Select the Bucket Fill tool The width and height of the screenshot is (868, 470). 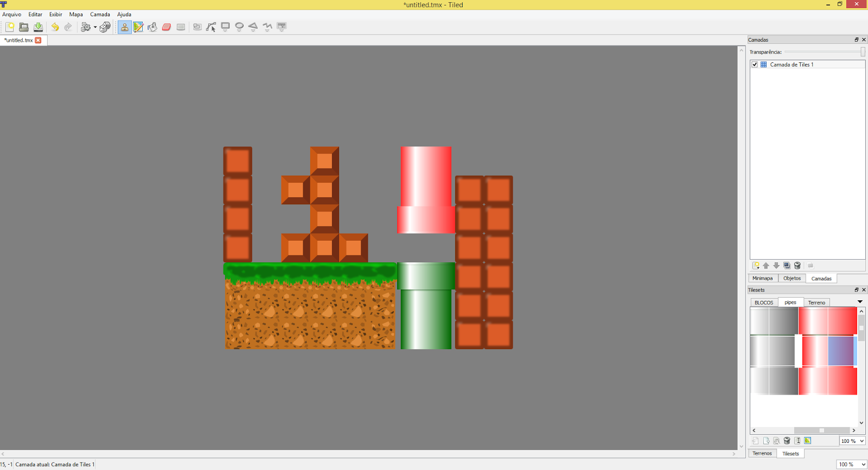(152, 27)
